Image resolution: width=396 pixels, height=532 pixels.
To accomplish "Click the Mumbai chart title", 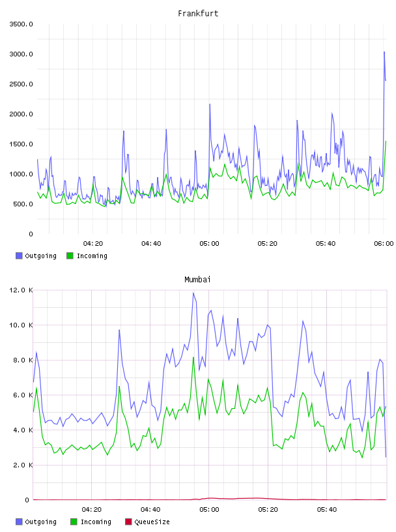I will click(x=197, y=280).
